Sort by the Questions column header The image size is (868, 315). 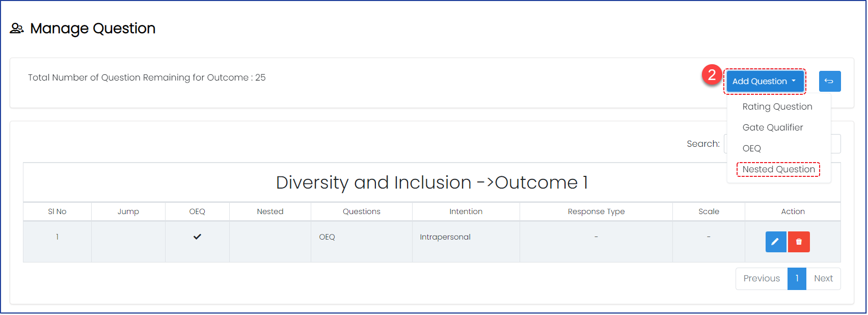(361, 212)
